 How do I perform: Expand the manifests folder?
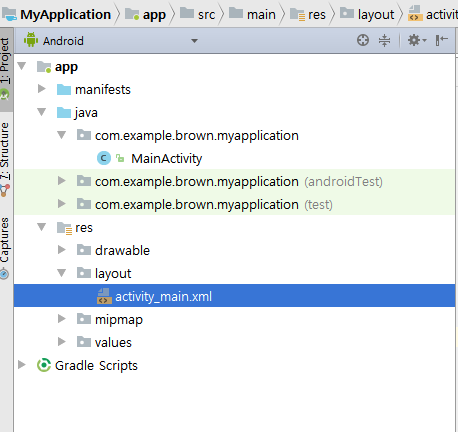pos(42,89)
